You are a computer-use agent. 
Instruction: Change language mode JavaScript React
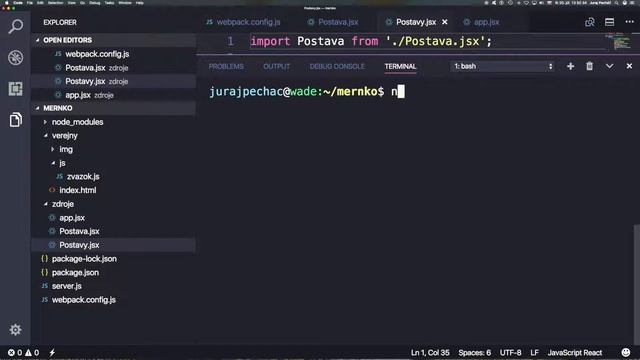575,353
